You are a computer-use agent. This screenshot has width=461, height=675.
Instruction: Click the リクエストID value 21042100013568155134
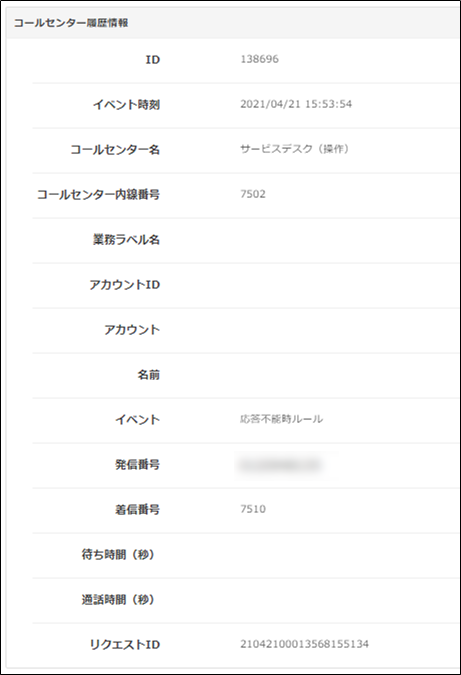(x=304, y=644)
